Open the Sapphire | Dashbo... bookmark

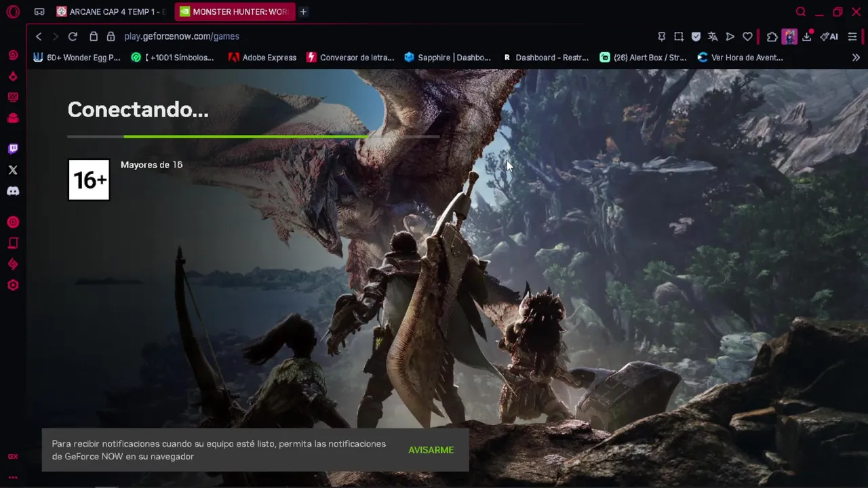447,58
